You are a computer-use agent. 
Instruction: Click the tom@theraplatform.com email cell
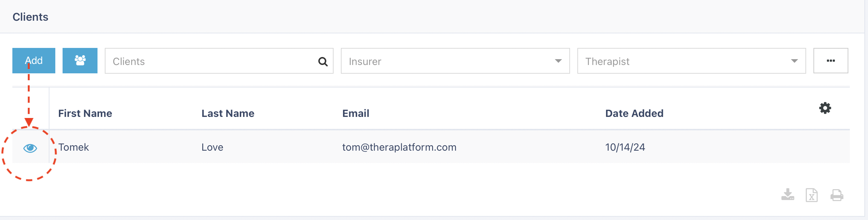point(399,147)
